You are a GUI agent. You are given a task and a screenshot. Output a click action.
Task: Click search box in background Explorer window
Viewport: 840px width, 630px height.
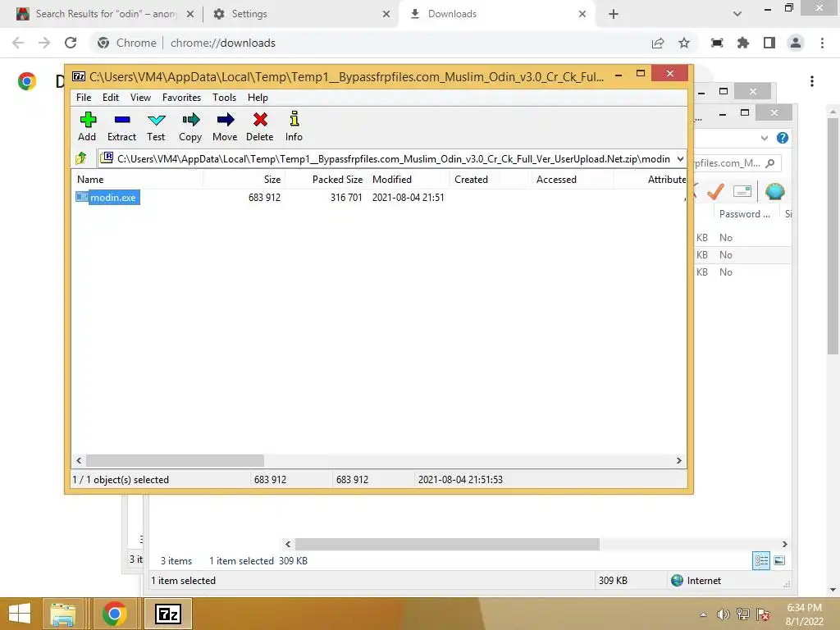737,163
